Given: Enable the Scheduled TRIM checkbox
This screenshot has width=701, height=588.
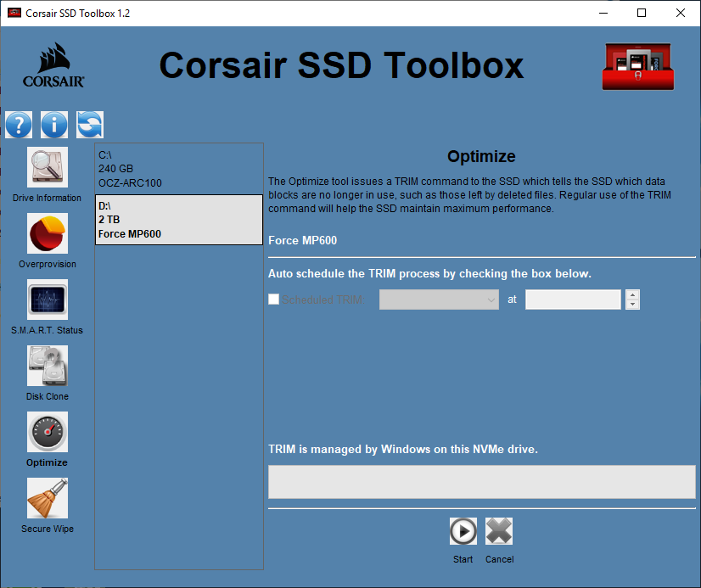Looking at the screenshot, I should pos(273,299).
